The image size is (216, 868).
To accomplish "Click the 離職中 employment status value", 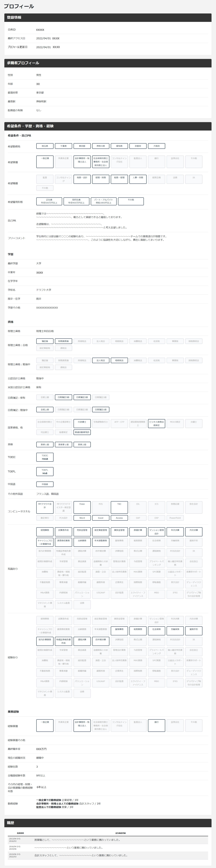I will pyautogui.click(x=40, y=758).
